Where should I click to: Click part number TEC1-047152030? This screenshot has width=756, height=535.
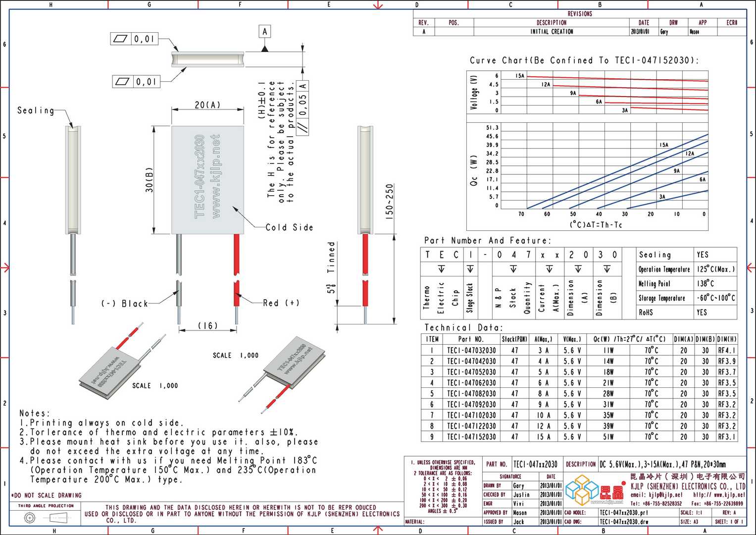[471, 437]
